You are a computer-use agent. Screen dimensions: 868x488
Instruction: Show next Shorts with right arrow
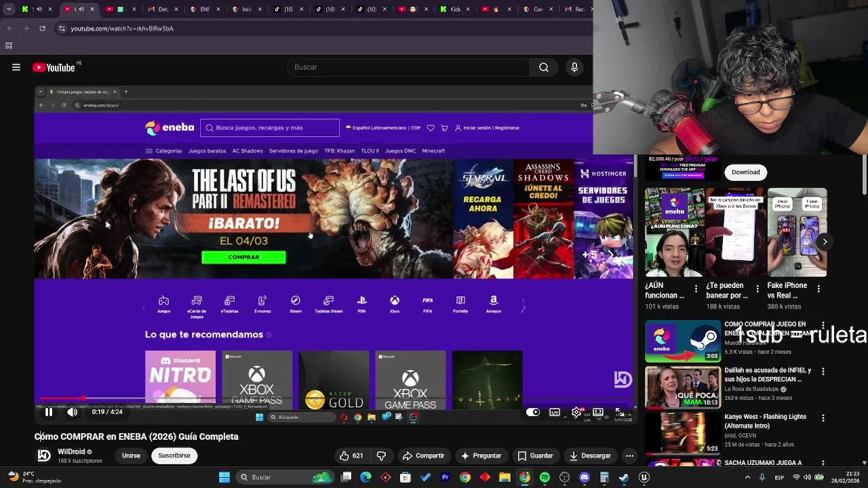tap(825, 241)
